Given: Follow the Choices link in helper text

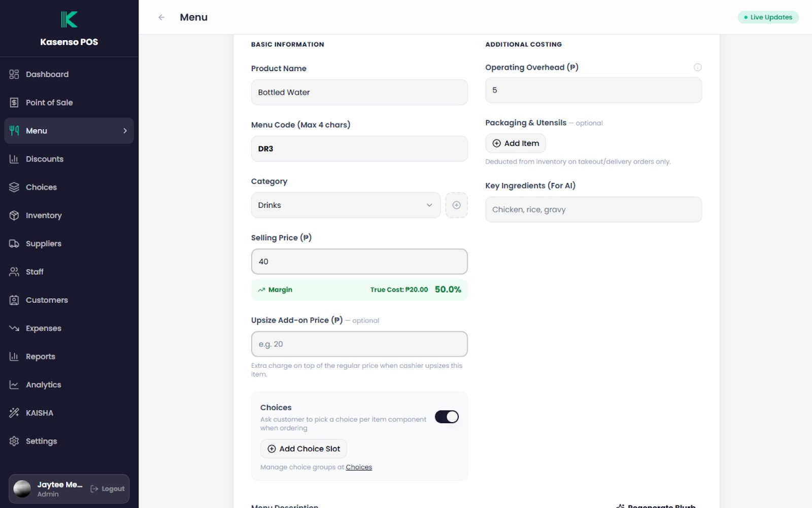Looking at the screenshot, I should pyautogui.click(x=359, y=467).
